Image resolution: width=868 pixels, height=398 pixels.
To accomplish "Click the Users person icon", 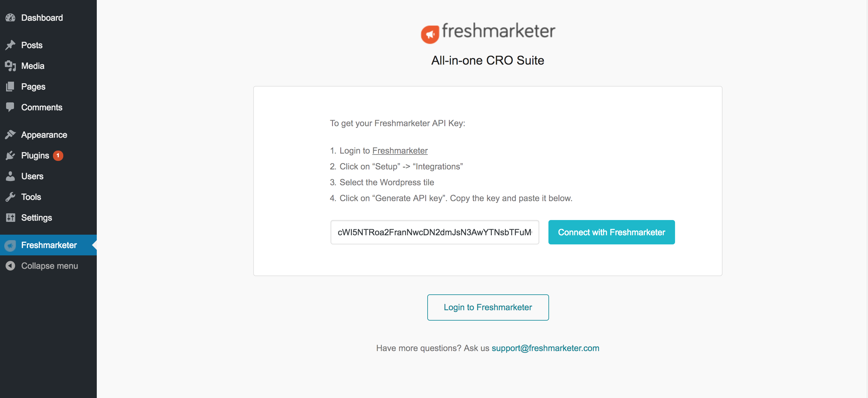I will point(10,176).
